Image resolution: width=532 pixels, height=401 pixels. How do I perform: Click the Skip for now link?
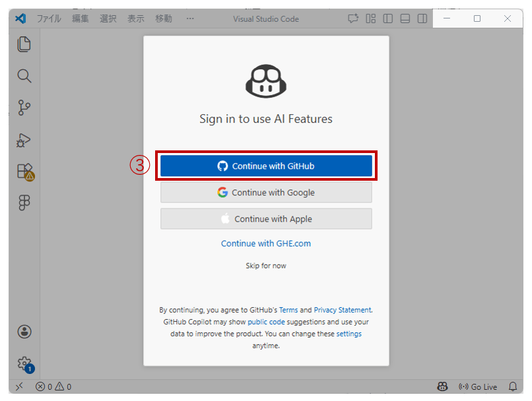pyautogui.click(x=266, y=266)
